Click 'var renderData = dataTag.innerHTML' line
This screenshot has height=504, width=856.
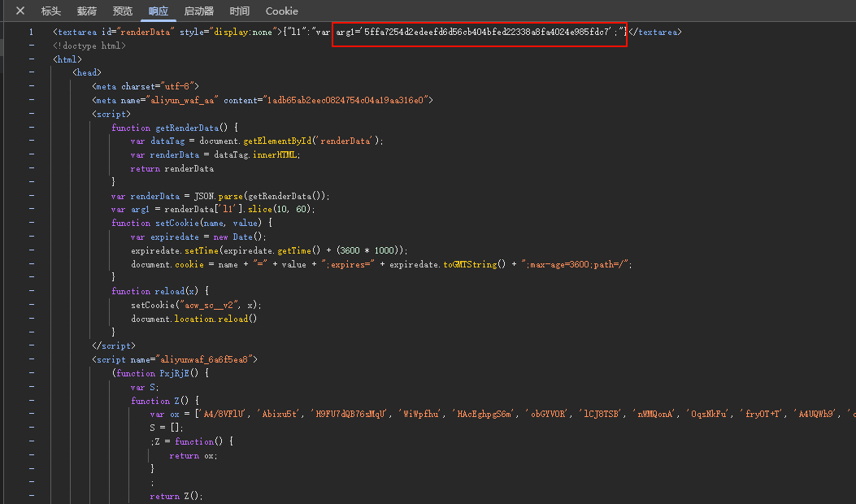click(x=215, y=155)
